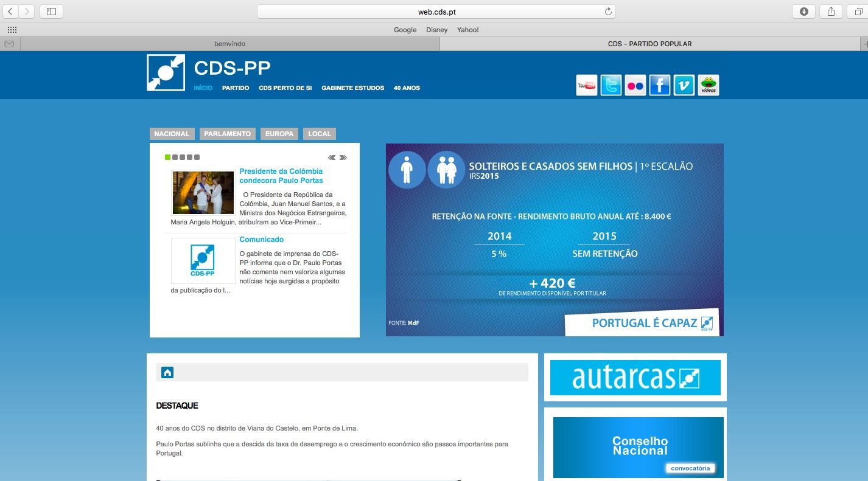Switch to the PARLAMENTO news tab
This screenshot has width=868, height=481.
tap(228, 134)
